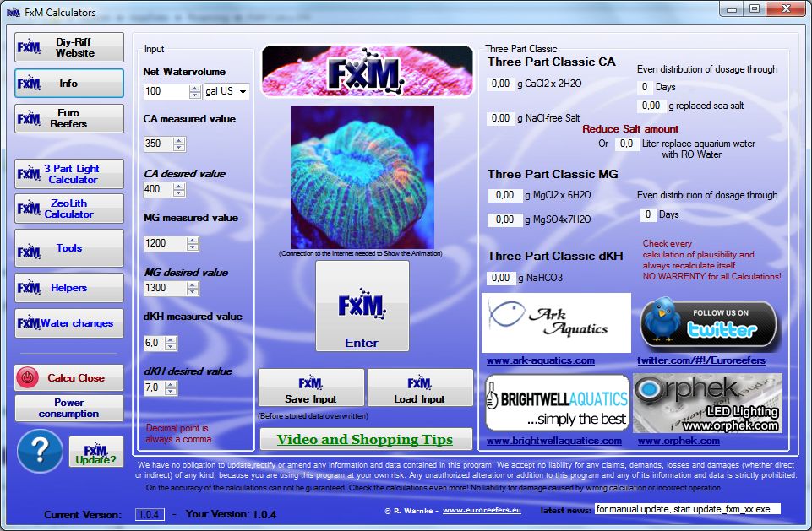The image size is (812, 531).
Task: Open the ZeoLith Calculator
Action: 69,209
